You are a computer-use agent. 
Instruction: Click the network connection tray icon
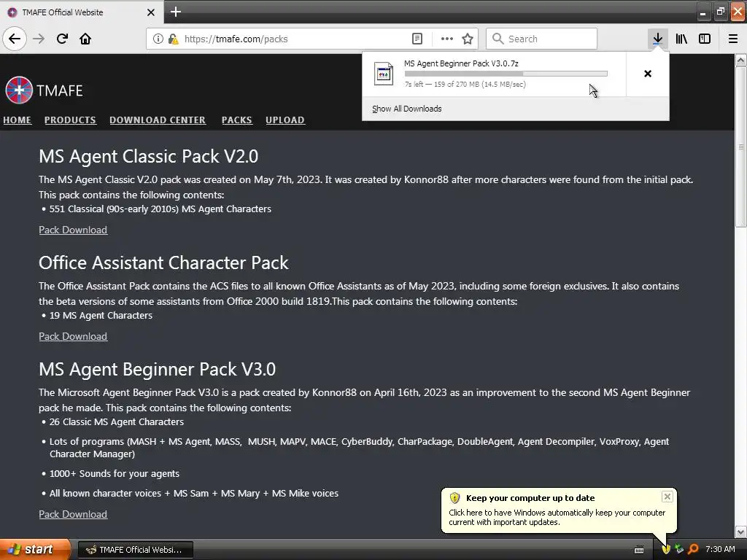point(679,549)
